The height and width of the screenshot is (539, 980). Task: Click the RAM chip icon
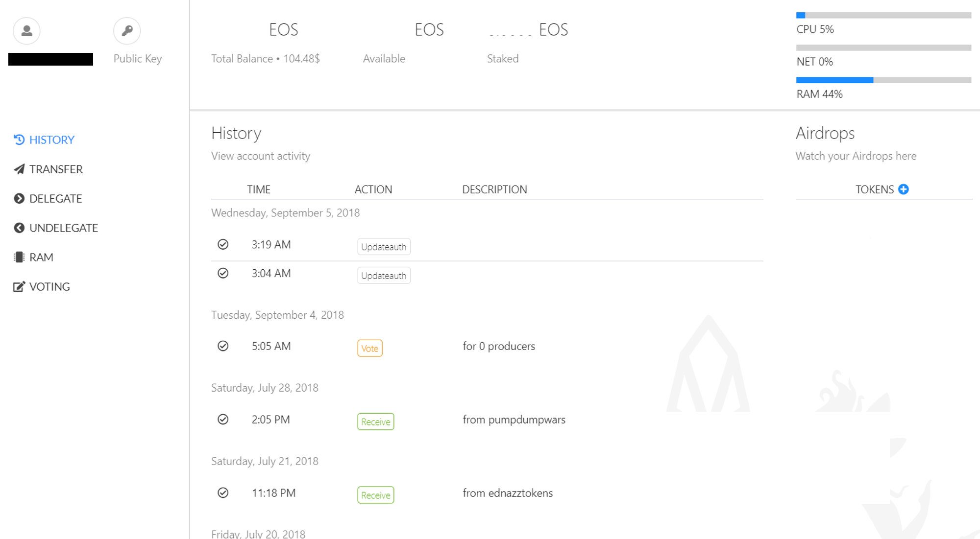pyautogui.click(x=19, y=257)
